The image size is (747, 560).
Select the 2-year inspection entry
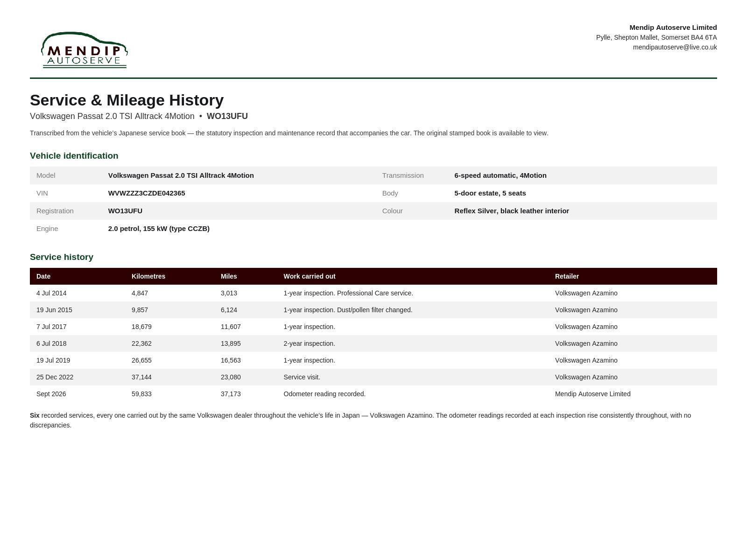click(x=310, y=343)
